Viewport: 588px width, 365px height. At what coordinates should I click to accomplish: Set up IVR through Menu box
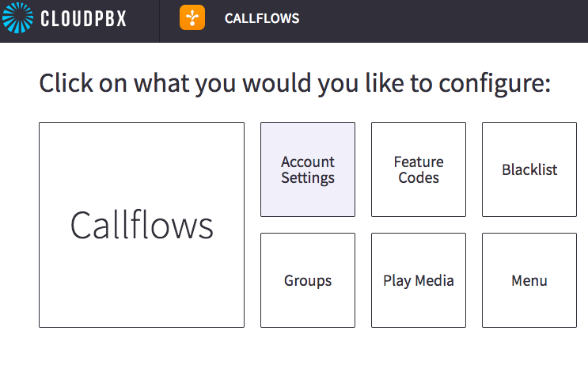529,280
